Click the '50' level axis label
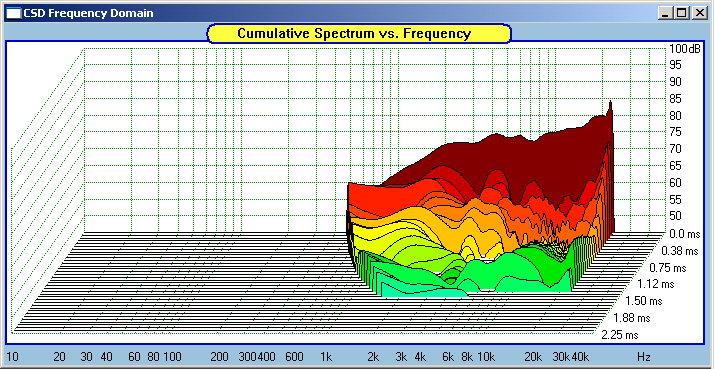 click(x=675, y=216)
